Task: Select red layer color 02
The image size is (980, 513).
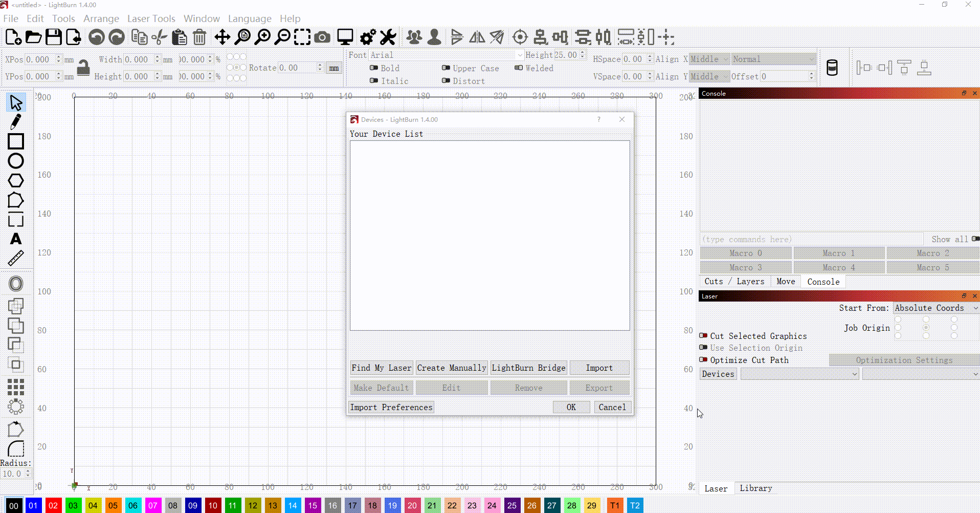Action: [x=53, y=505]
